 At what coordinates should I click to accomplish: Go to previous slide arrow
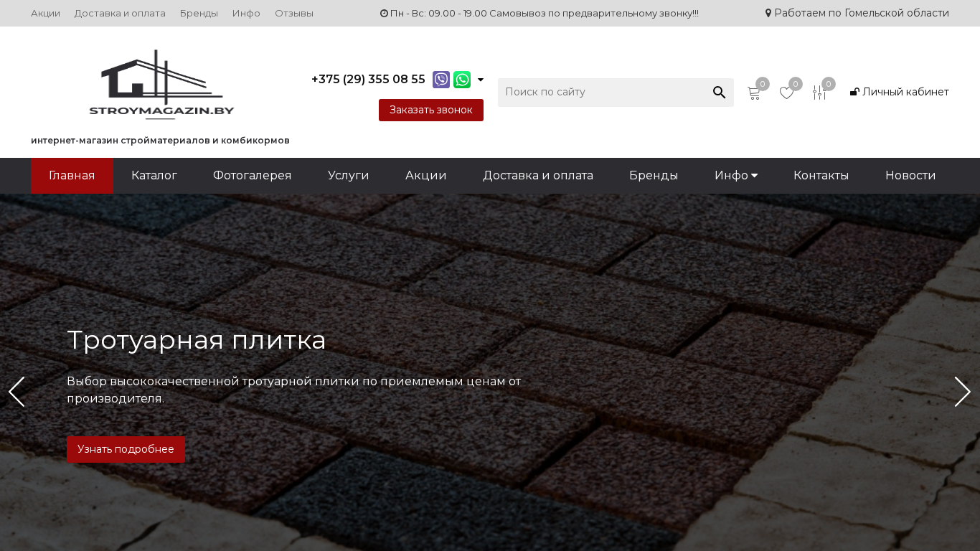(17, 392)
